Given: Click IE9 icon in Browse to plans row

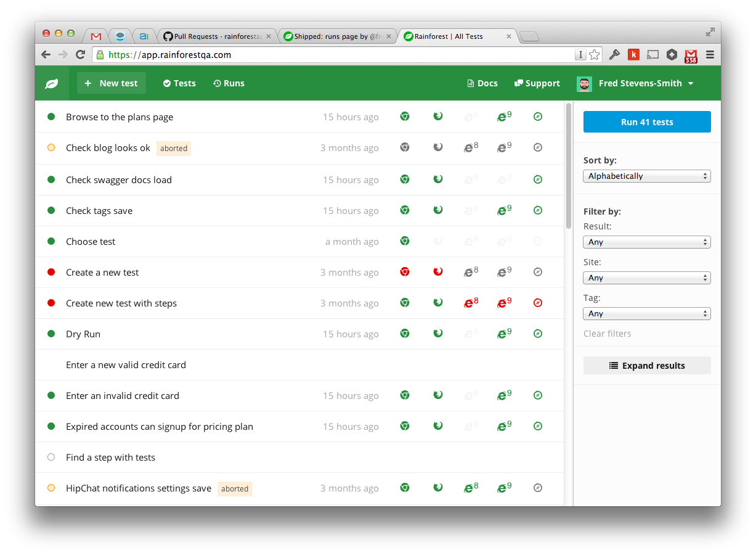Looking at the screenshot, I should point(505,116).
